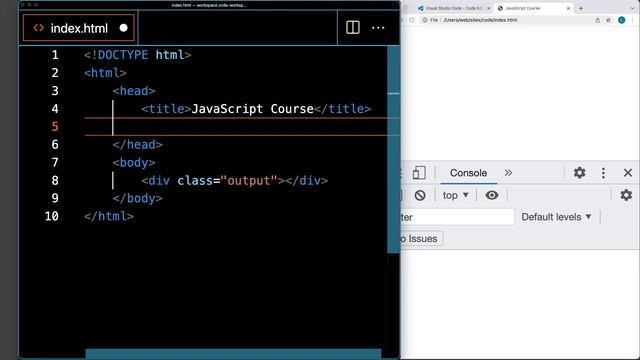Click the closing body tag on line 9

click(x=138, y=198)
